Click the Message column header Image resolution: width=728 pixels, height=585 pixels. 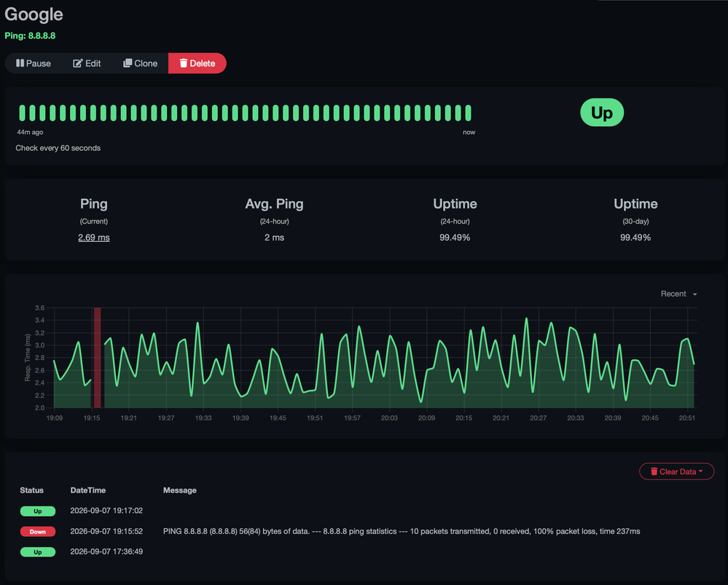pyautogui.click(x=180, y=490)
